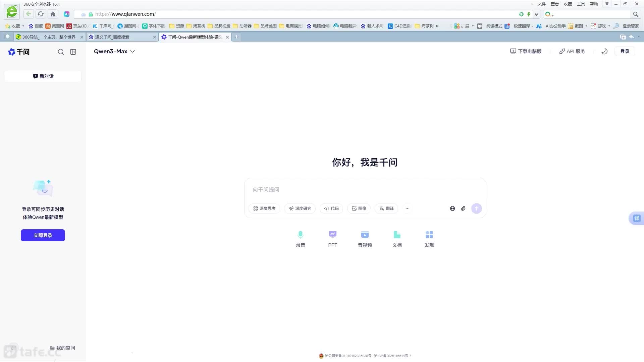Open address bar dropdown arrow
This screenshot has height=362, width=644.
(x=537, y=14)
